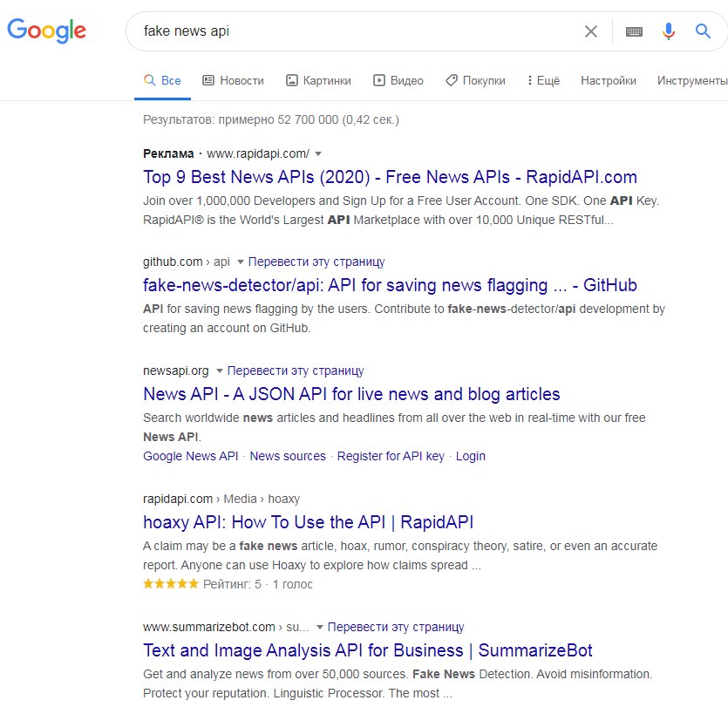Click the Google logo
The height and width of the screenshot is (714, 728).
click(x=46, y=31)
